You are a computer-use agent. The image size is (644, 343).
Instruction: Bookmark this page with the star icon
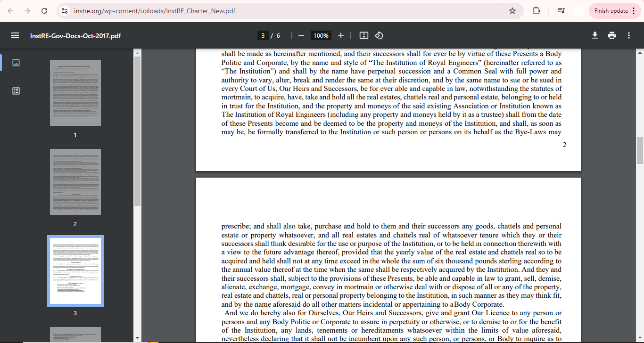512,11
